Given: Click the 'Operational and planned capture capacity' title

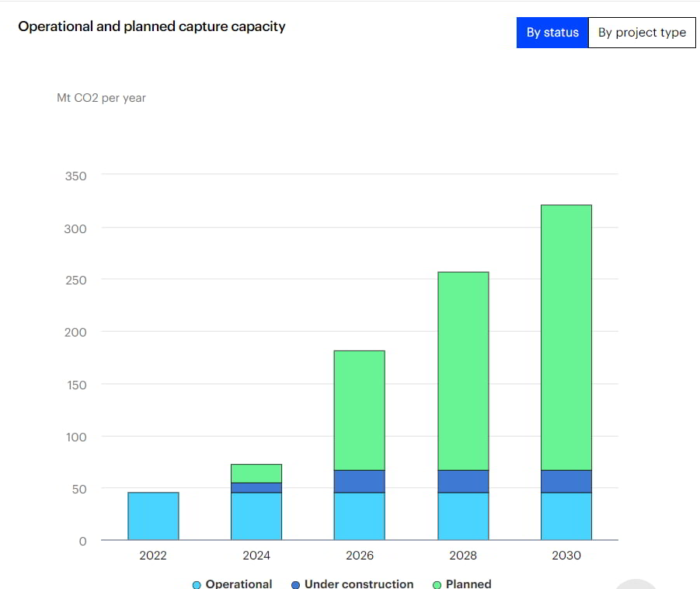Looking at the screenshot, I should (151, 26).
